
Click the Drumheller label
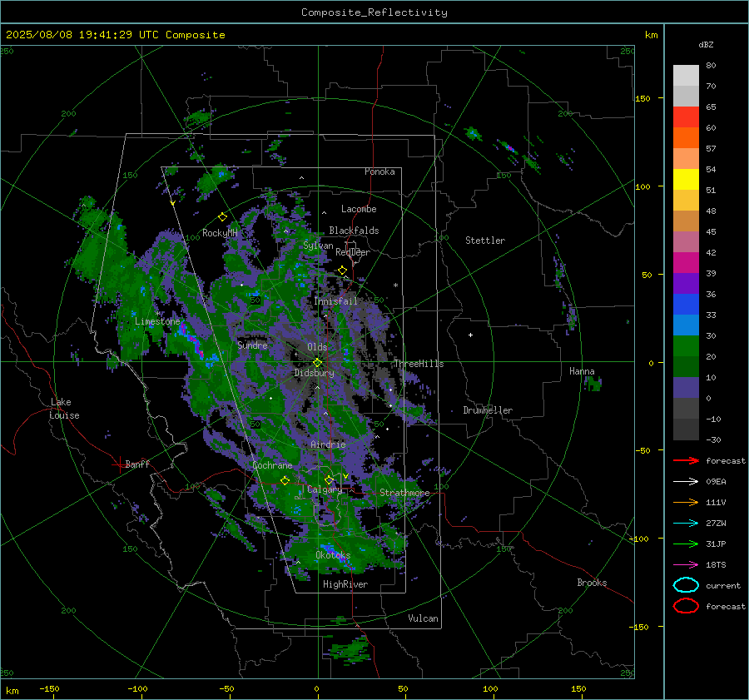[488, 410]
